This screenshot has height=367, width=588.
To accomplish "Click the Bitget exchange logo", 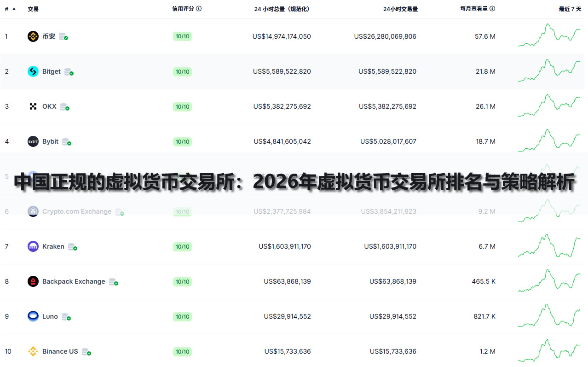I will click(33, 71).
